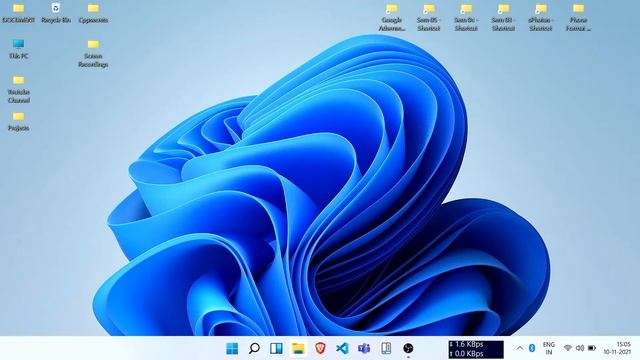Image resolution: width=640 pixels, height=360 pixels.
Task: Click the volume speaker tray icon
Action: (580, 348)
